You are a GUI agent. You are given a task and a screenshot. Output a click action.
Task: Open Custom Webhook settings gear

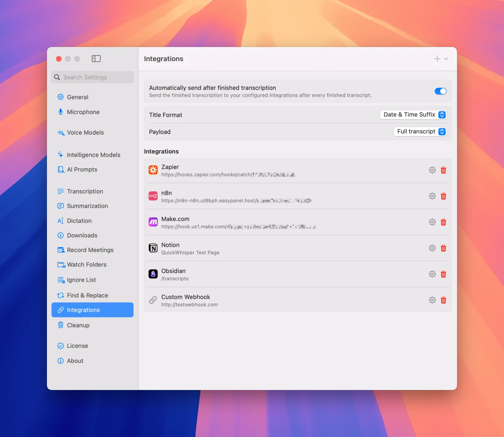point(432,300)
